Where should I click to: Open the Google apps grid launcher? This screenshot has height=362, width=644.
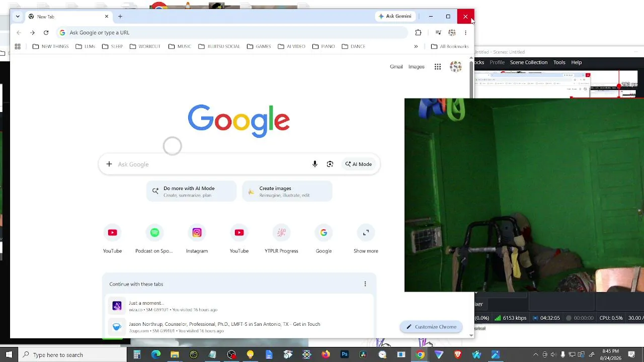(x=438, y=67)
